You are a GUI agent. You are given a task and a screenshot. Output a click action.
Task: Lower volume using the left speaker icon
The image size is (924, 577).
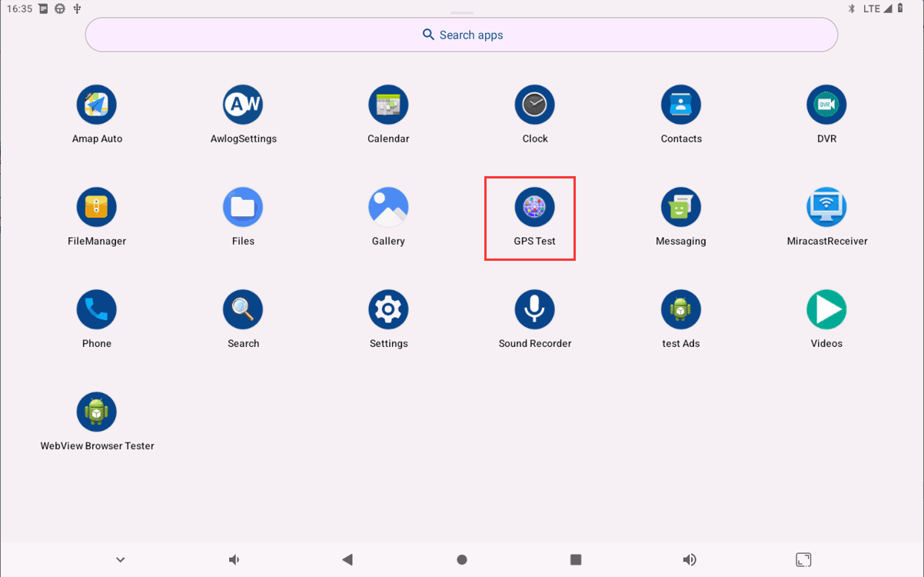click(234, 559)
